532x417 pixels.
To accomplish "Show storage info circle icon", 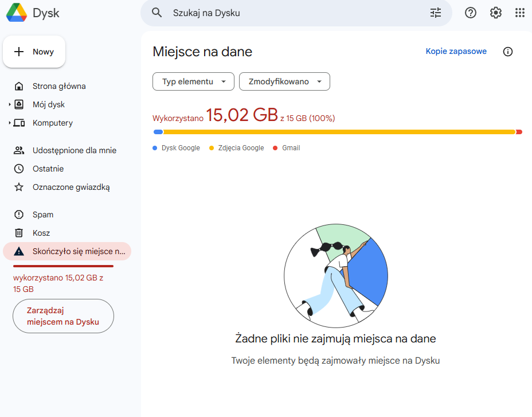I will pos(508,52).
